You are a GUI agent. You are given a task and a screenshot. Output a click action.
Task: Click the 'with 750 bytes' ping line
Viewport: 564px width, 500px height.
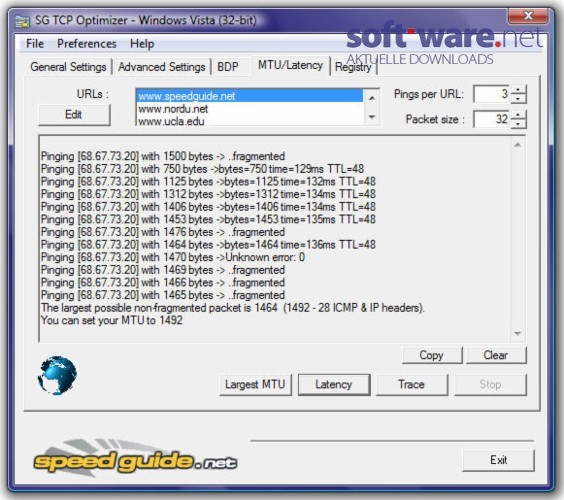tap(203, 169)
